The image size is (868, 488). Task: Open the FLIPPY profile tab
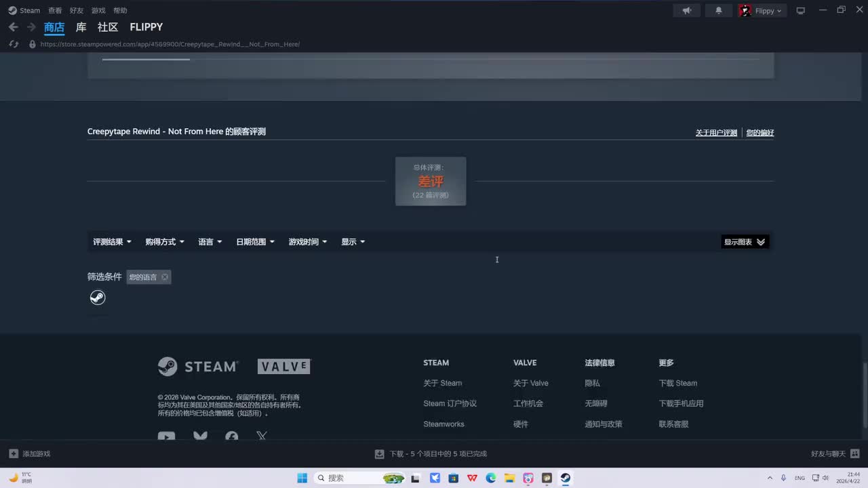click(146, 27)
